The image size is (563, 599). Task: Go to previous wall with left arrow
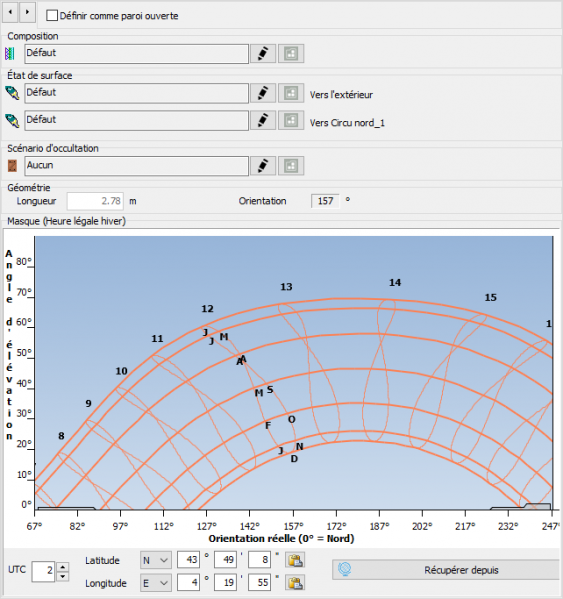pyautogui.click(x=11, y=12)
